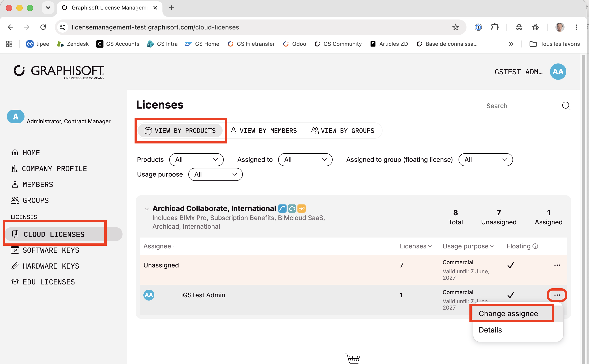Bookmark this page with star icon
Image resolution: width=589 pixels, height=364 pixels.
pyautogui.click(x=455, y=27)
